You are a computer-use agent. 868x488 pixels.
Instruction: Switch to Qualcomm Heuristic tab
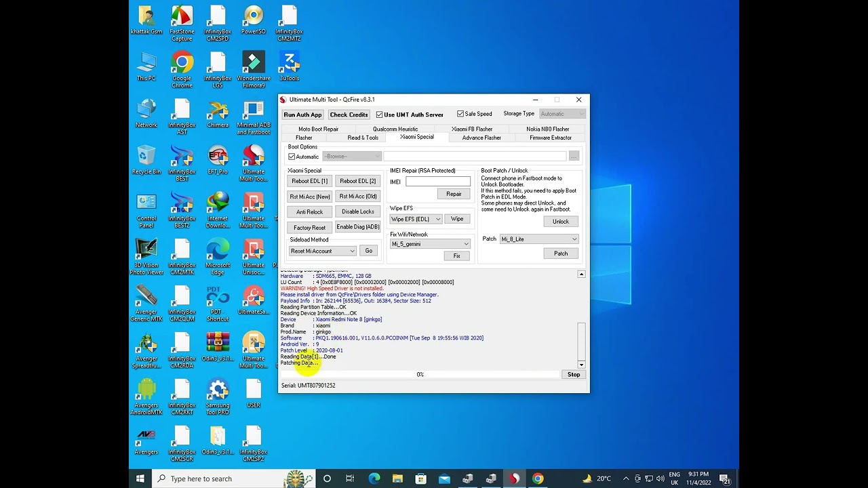(x=395, y=129)
